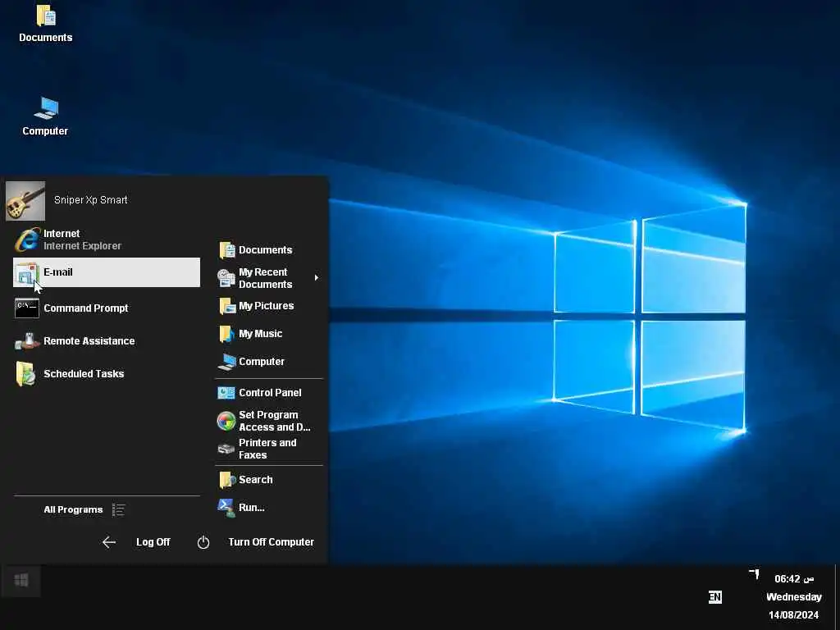Open Control Panel via its label

(270, 393)
